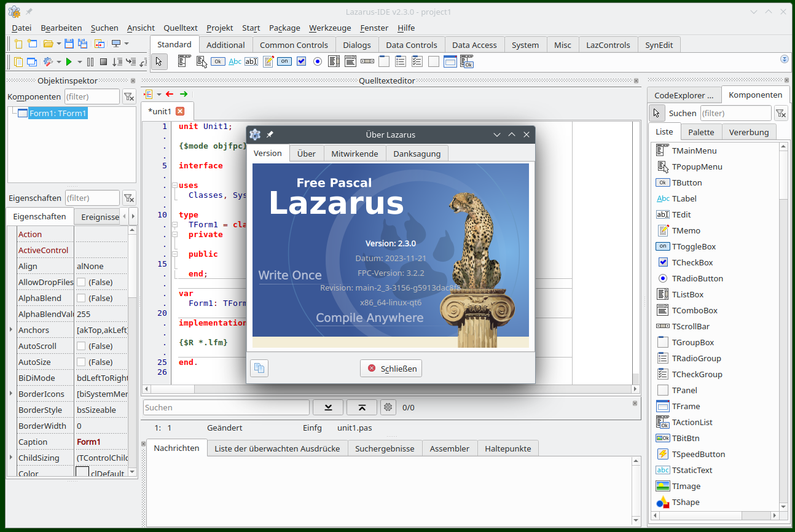The width and height of the screenshot is (795, 532).
Task: Select the pointer tool in Standard palette
Action: tap(159, 61)
